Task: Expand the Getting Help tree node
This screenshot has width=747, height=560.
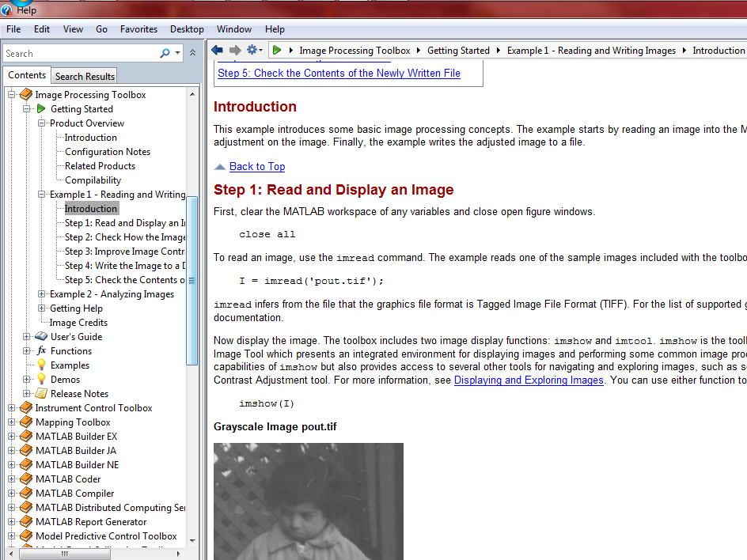Action: (x=41, y=308)
